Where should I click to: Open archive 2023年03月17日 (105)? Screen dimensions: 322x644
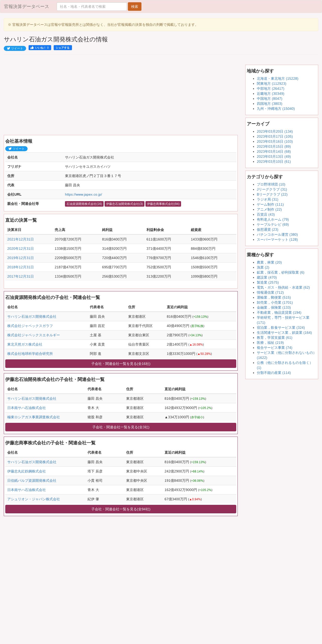pyautogui.click(x=275, y=136)
